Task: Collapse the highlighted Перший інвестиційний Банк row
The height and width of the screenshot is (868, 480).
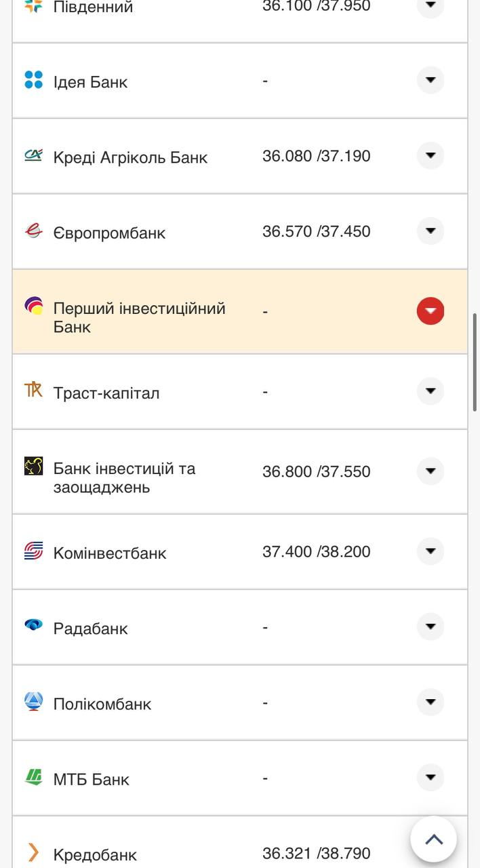Action: click(x=430, y=310)
